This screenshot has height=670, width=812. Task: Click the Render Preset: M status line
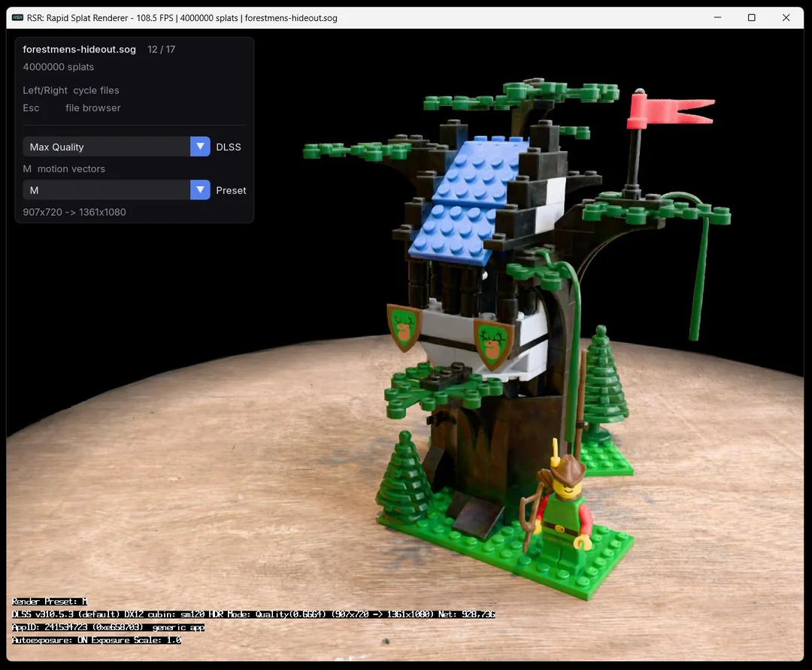pos(49,601)
